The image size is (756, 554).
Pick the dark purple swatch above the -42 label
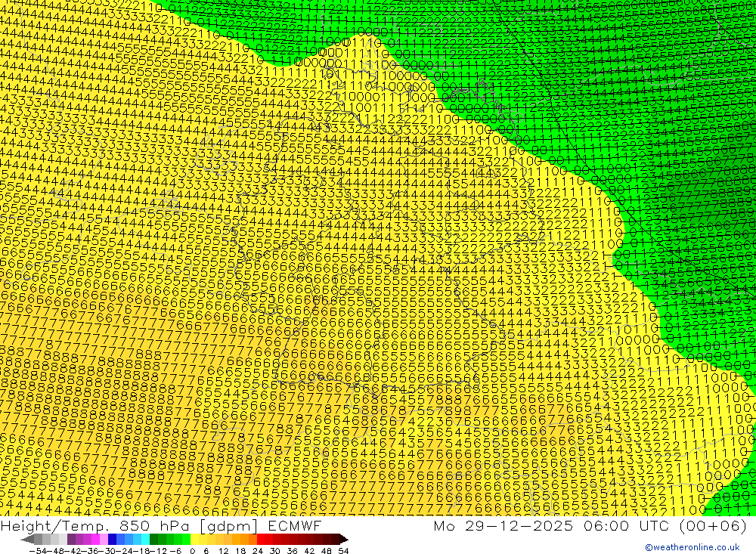click(x=71, y=540)
